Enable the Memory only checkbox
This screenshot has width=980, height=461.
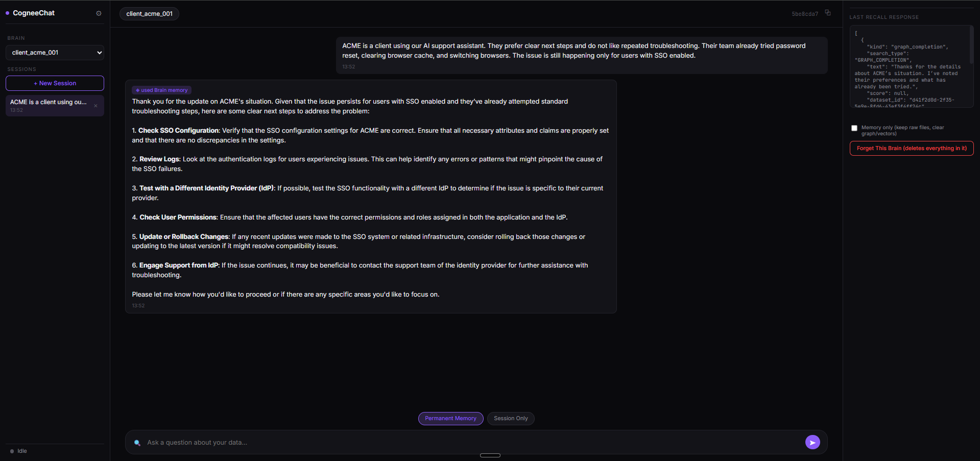point(854,128)
